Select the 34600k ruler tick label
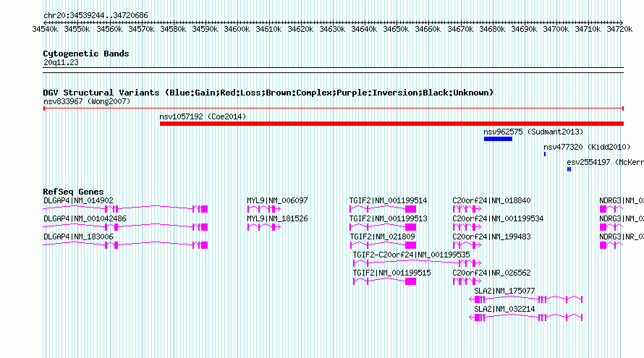This screenshot has width=644, height=358. click(x=237, y=30)
